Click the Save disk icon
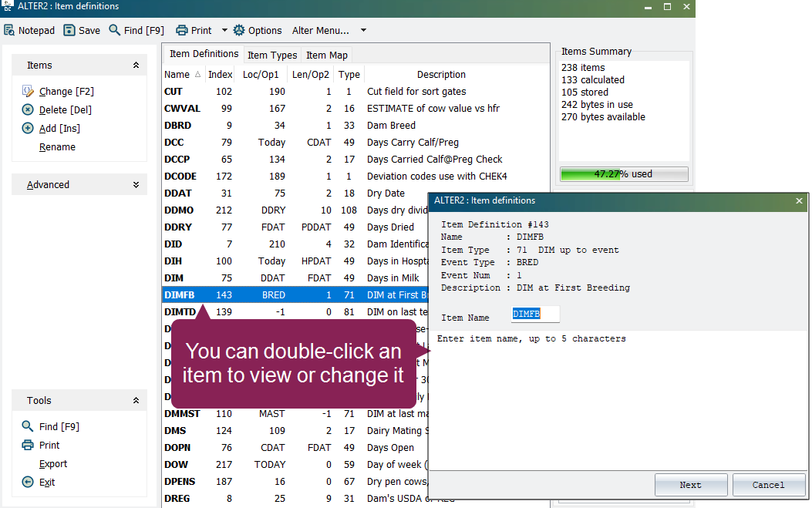The image size is (812, 508). (x=69, y=30)
